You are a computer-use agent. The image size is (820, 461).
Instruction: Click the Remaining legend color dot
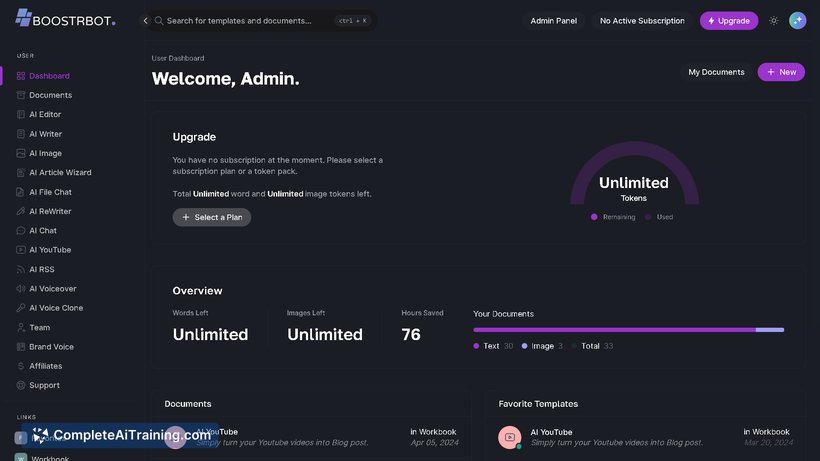coord(594,217)
